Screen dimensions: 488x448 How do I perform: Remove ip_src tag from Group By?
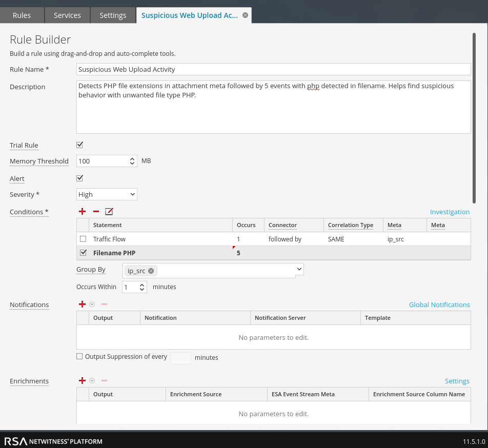[151, 271]
